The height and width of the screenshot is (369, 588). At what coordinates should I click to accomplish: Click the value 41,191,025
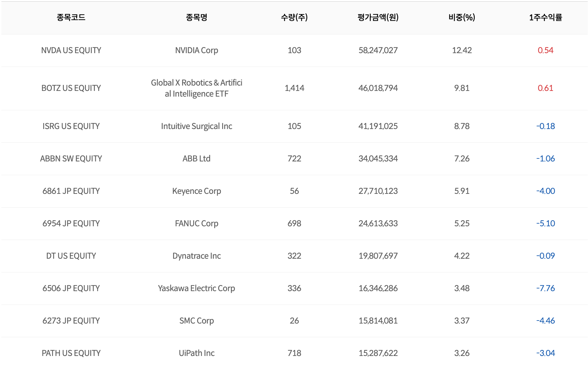coord(378,126)
